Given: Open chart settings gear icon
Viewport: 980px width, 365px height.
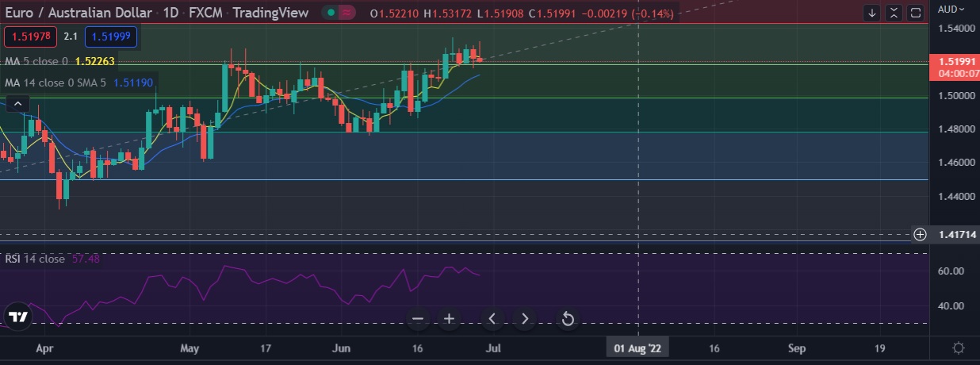Looking at the screenshot, I should (958, 348).
